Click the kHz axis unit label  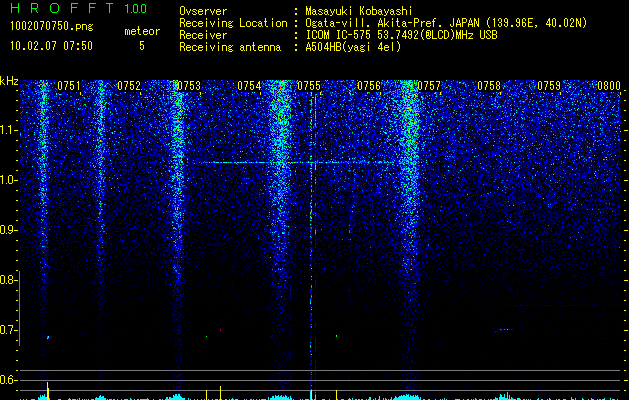(9, 81)
